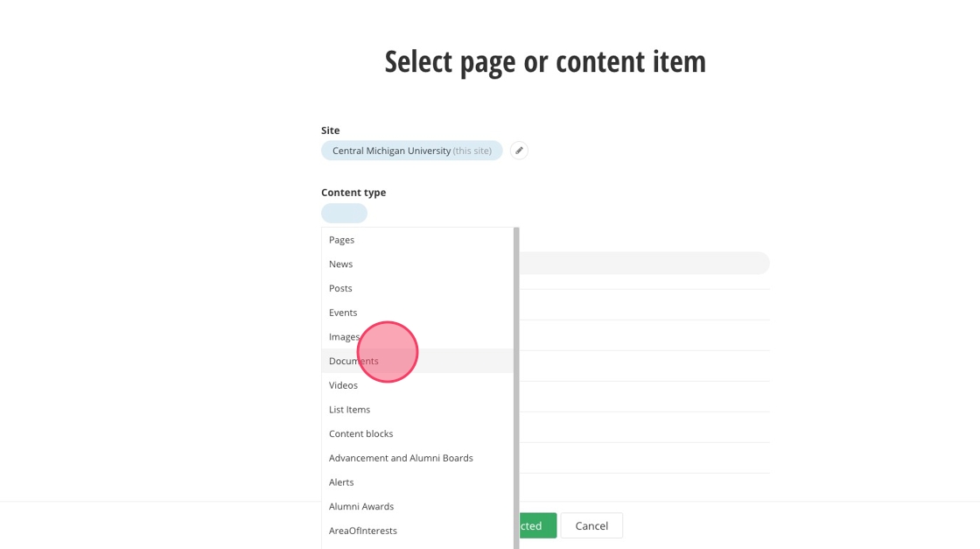This screenshot has height=549, width=980.
Task: Choose the AreaOfInterests option
Action: (x=363, y=531)
